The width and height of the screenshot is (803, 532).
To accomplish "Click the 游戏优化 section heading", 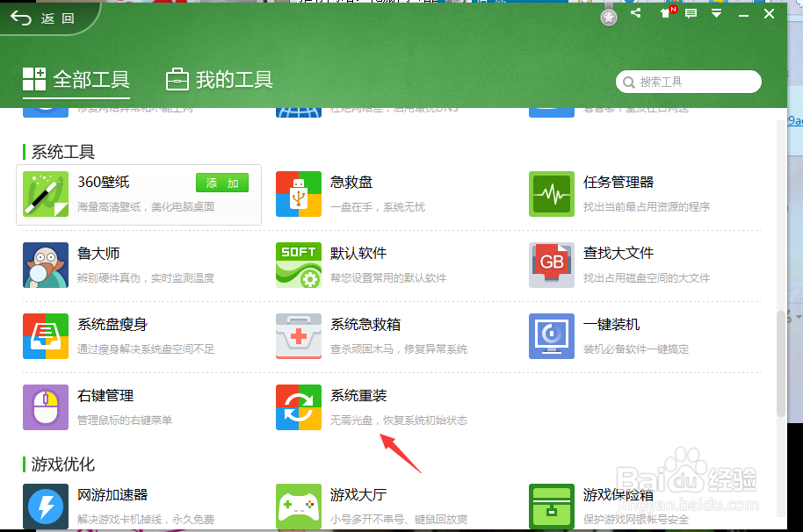I will tap(63, 464).
